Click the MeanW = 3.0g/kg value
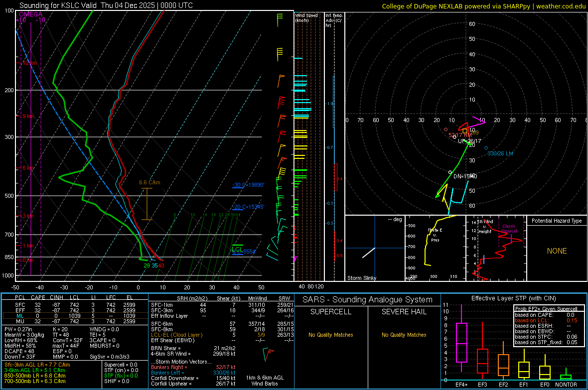 (x=24, y=335)
